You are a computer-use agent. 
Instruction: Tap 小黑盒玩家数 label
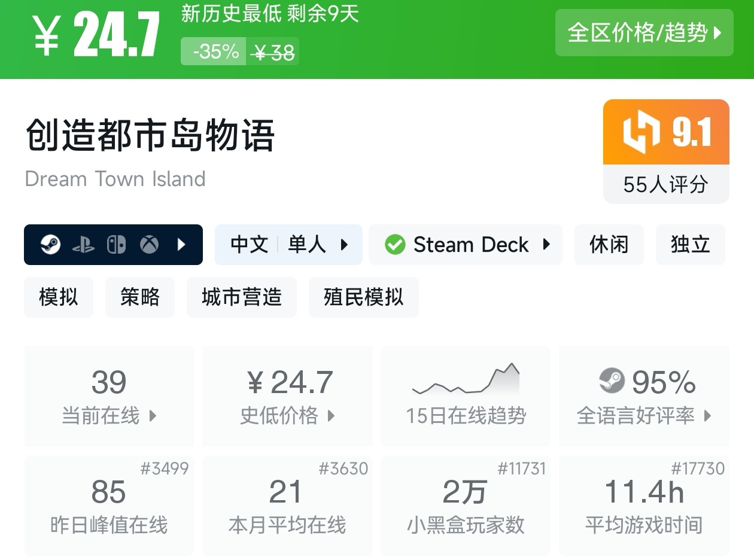[x=466, y=525]
